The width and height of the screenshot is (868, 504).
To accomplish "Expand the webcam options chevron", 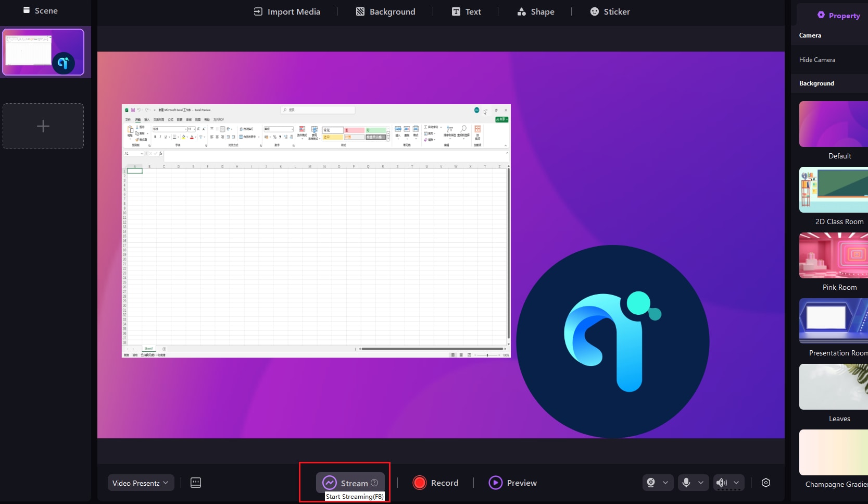I will [x=665, y=483].
